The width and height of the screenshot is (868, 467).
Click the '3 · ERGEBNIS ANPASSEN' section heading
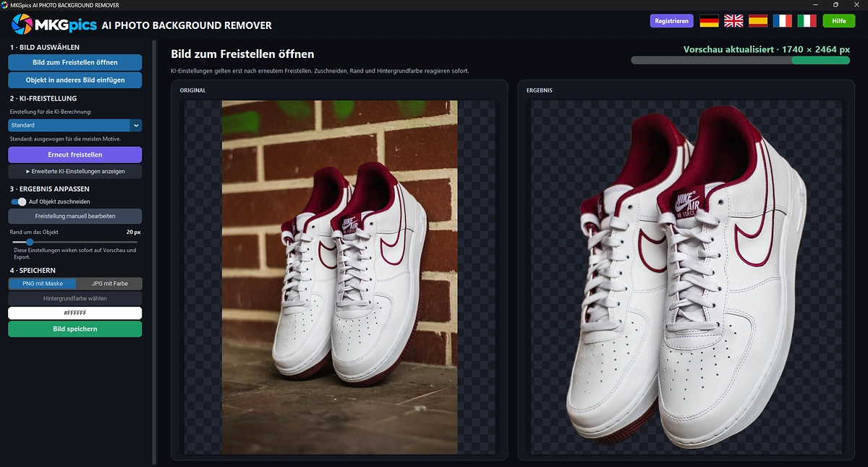50,189
